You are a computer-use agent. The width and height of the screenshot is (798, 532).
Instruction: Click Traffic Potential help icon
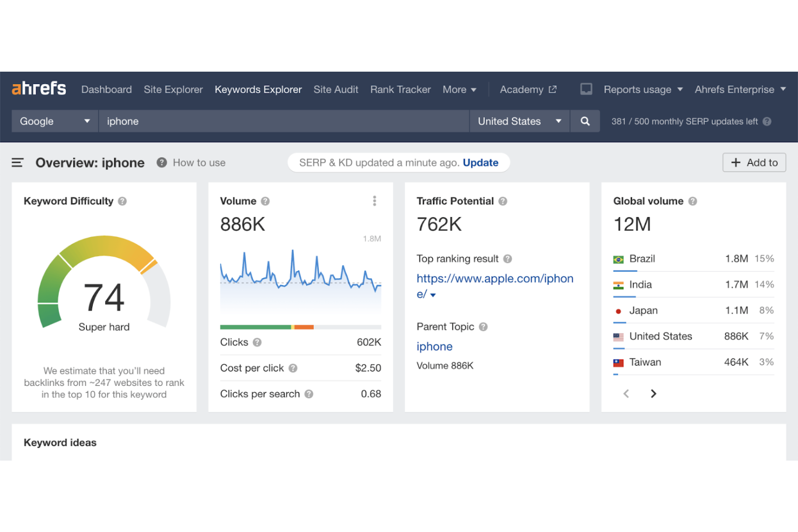[503, 201]
